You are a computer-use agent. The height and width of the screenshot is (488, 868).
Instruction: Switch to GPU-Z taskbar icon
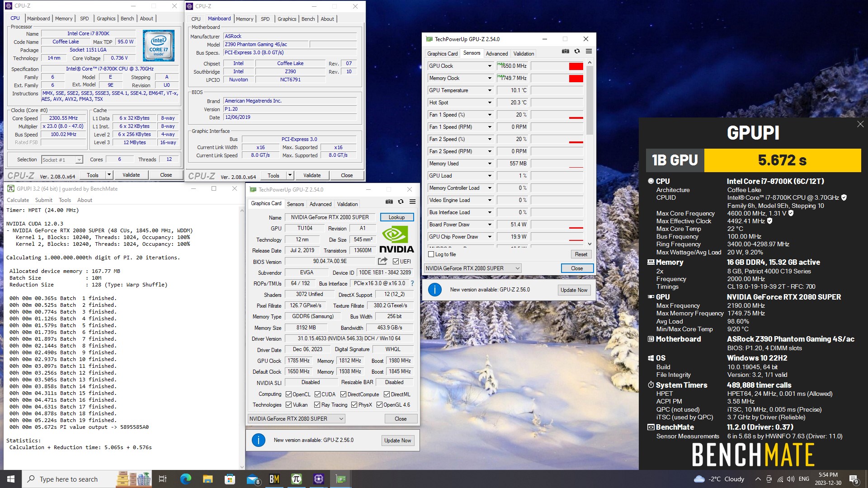(341, 479)
